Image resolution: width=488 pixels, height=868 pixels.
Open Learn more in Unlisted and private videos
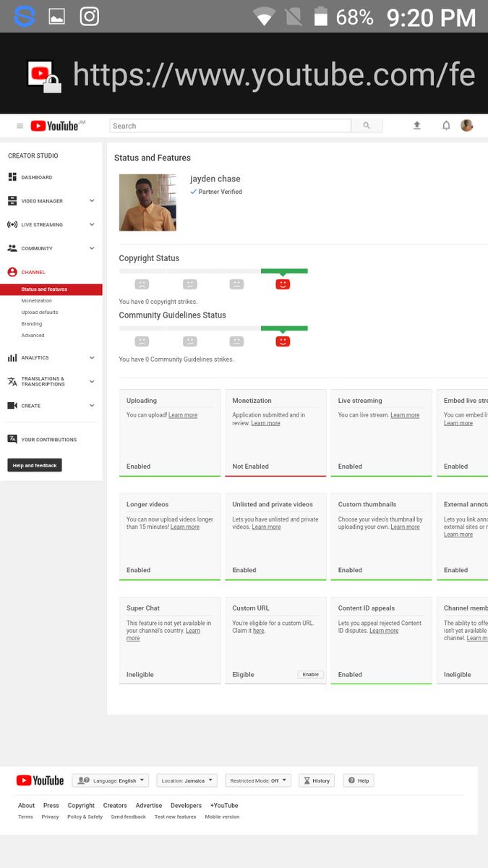click(x=266, y=527)
